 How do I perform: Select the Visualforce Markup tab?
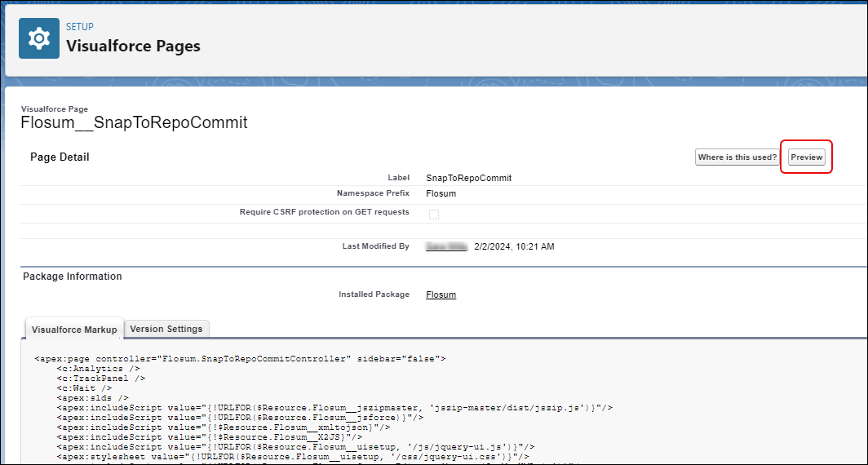click(x=74, y=330)
